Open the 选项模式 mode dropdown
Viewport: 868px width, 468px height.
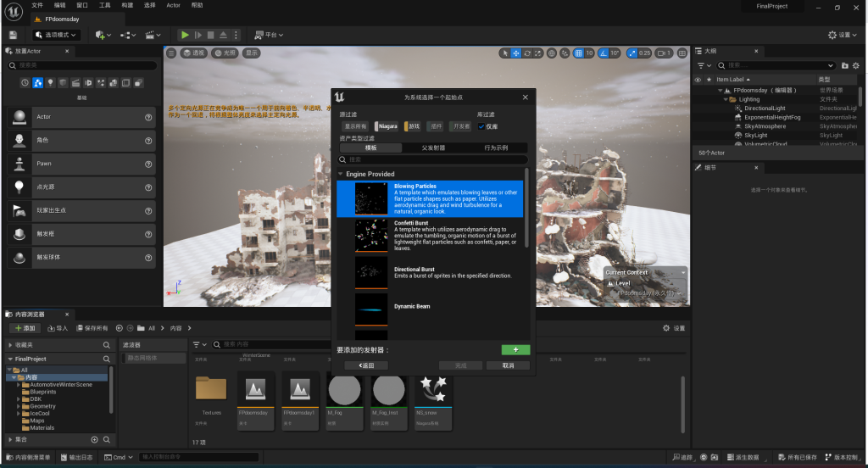pos(55,35)
